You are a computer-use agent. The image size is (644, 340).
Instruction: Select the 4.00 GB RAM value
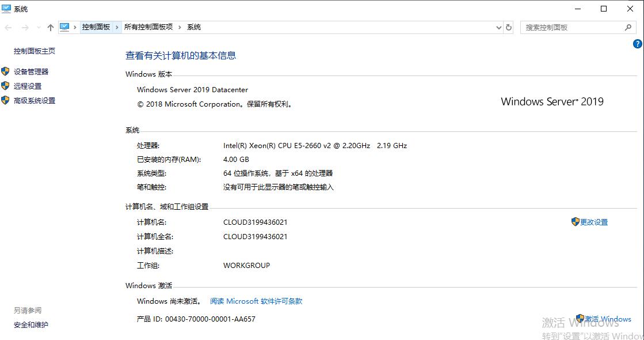coord(236,159)
